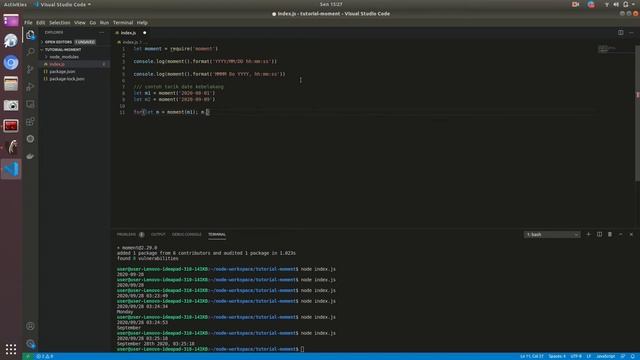The height and width of the screenshot is (360, 640).
Task: Open system menu arrow in top bar
Action: coord(633,4)
